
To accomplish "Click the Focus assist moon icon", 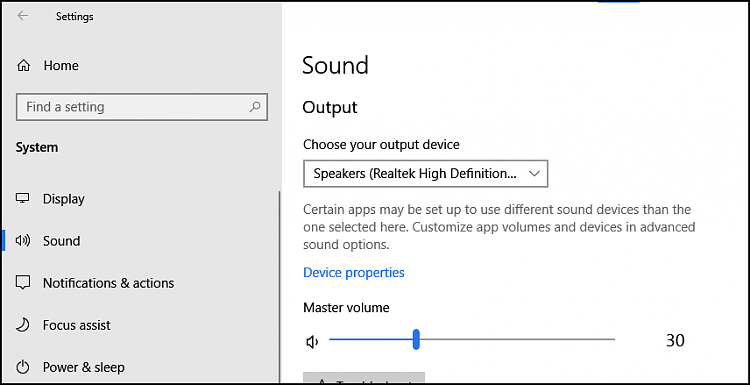I will (x=23, y=325).
